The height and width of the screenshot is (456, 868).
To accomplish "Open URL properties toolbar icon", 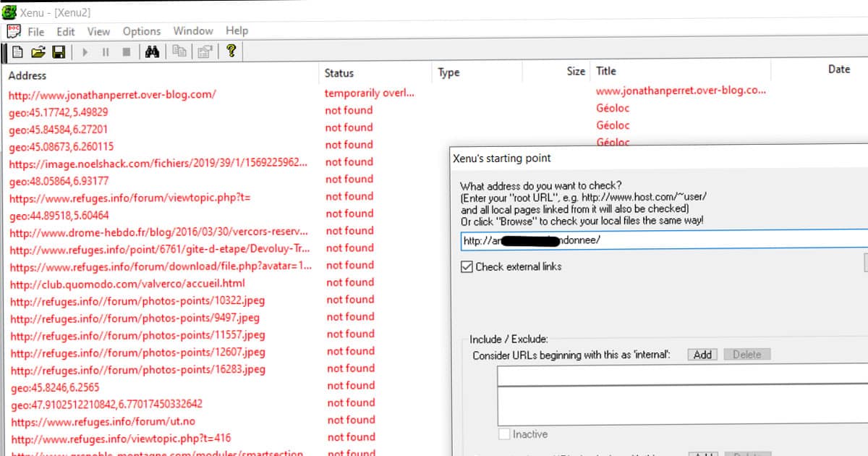I will coord(205,52).
